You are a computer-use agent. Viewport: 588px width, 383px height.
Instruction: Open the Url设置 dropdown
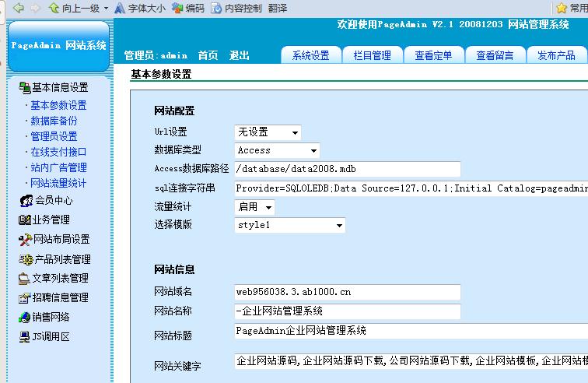tap(268, 132)
